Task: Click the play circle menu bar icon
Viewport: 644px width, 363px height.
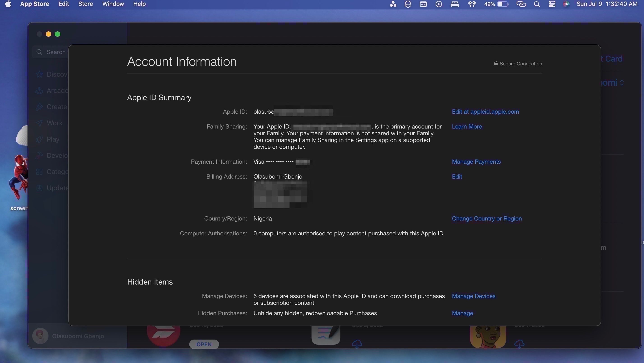Action: click(439, 4)
